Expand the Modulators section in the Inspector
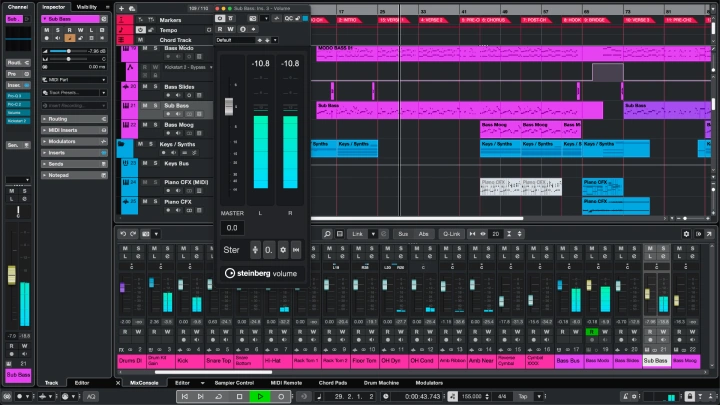Viewport: 720px width, 405px height. coord(74,141)
